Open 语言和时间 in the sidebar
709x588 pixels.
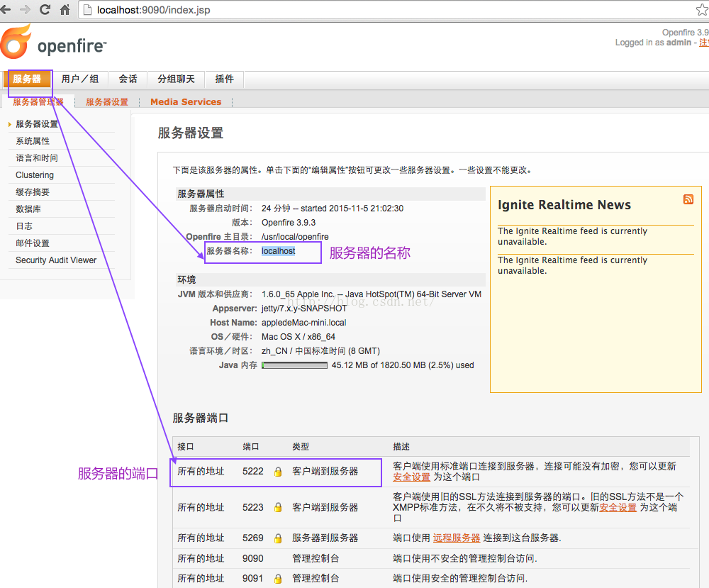pos(37,158)
